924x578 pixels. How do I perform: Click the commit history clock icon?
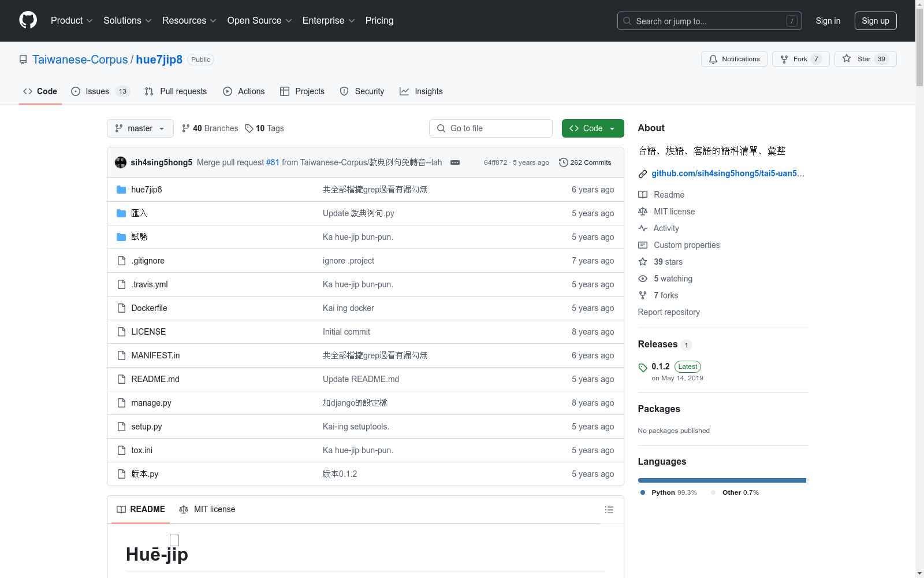564,162
